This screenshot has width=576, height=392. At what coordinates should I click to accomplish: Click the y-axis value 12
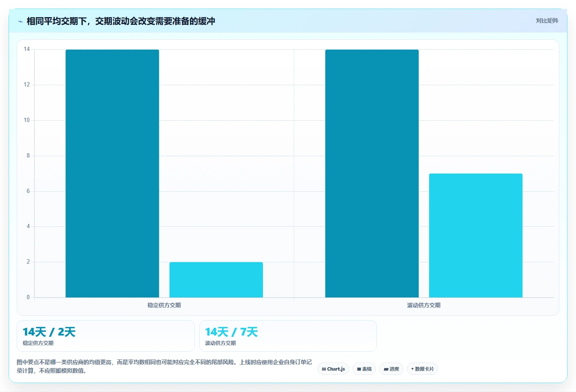click(27, 85)
